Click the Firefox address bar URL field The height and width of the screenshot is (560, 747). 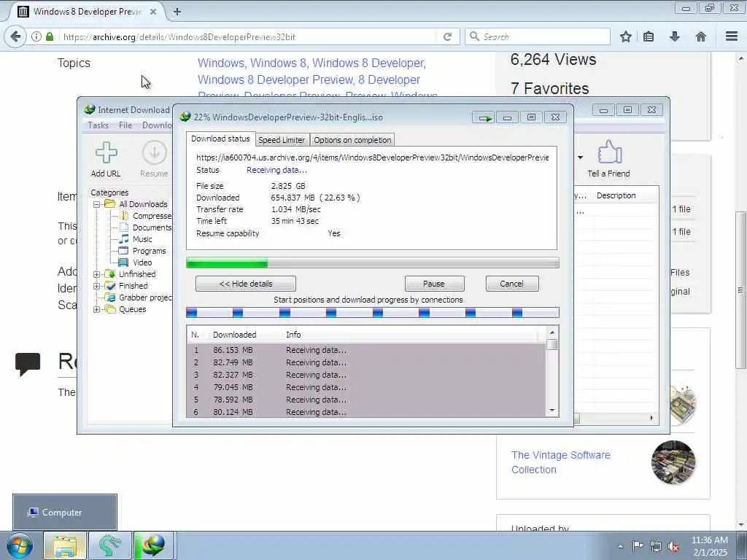248,36
